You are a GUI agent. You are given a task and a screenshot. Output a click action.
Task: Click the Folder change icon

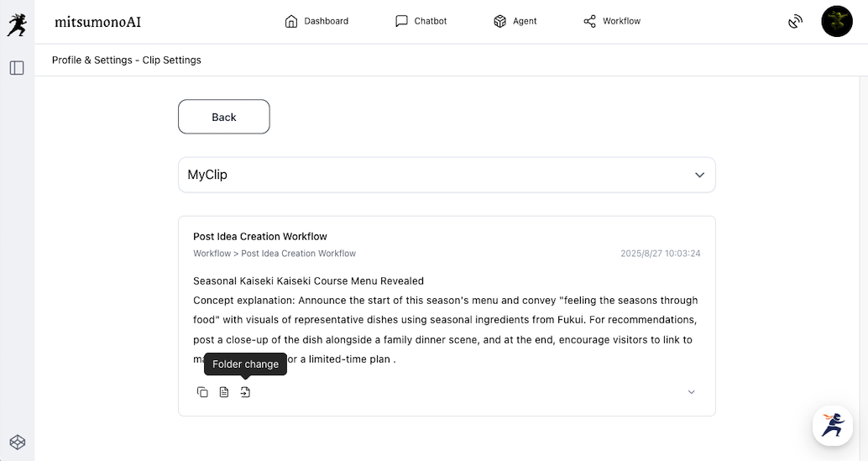point(245,392)
